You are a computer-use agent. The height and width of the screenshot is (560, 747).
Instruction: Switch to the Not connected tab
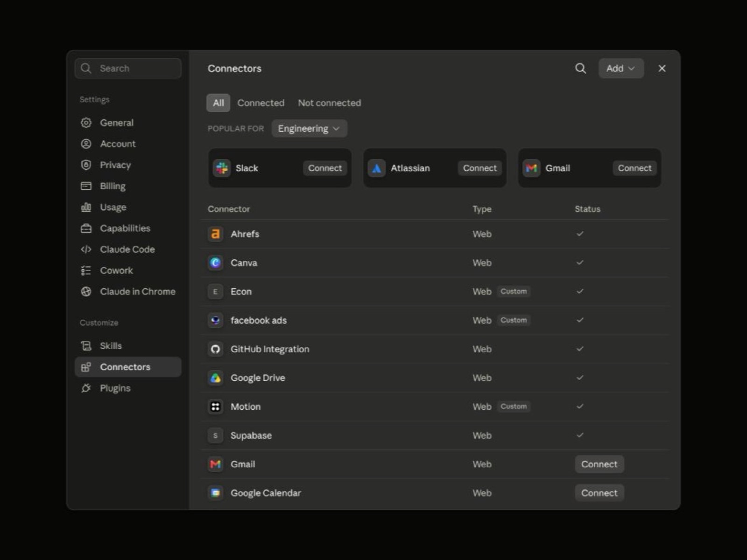click(x=329, y=103)
